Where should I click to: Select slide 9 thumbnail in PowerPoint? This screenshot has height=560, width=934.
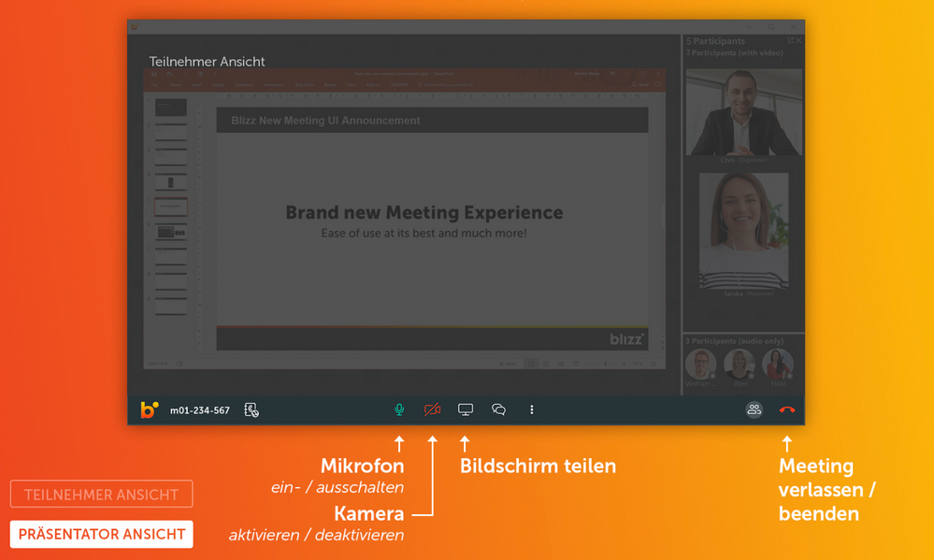point(171,307)
